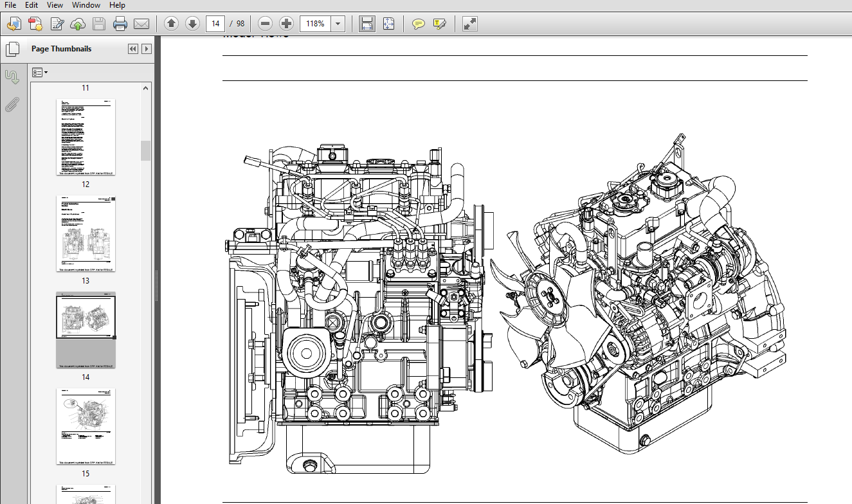Image resolution: width=852 pixels, height=504 pixels.
Task: Zoom out with the minus button
Action: pyautogui.click(x=265, y=24)
